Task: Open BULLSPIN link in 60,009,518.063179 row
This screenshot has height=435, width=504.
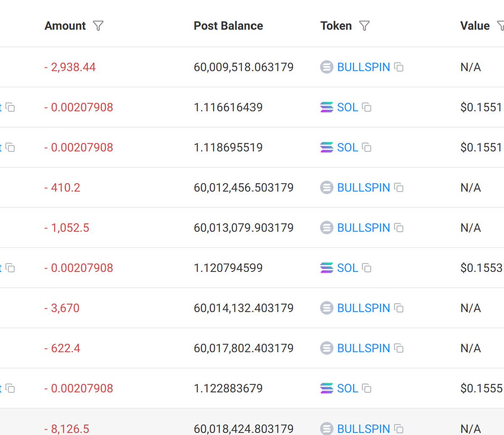Action: click(x=364, y=67)
